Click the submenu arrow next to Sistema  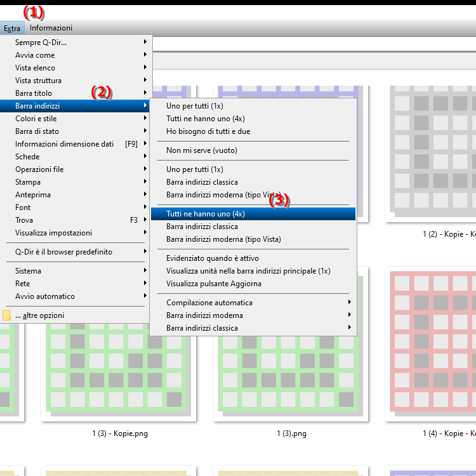click(x=145, y=270)
